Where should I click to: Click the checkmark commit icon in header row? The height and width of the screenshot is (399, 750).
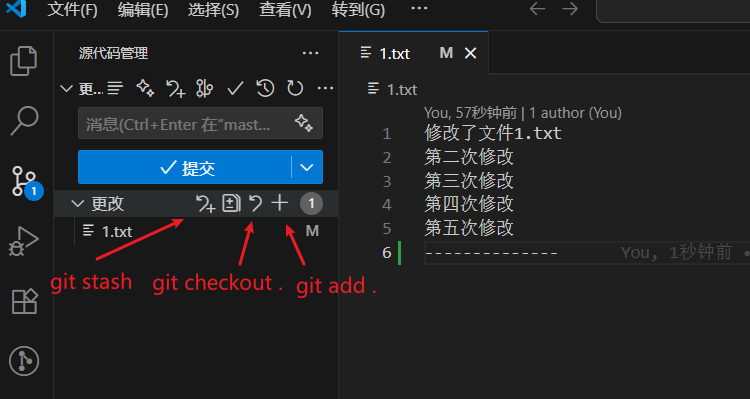(x=235, y=89)
